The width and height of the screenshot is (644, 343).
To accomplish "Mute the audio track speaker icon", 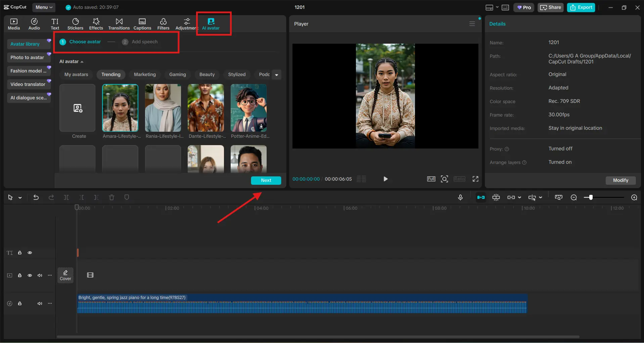I will [x=40, y=303].
